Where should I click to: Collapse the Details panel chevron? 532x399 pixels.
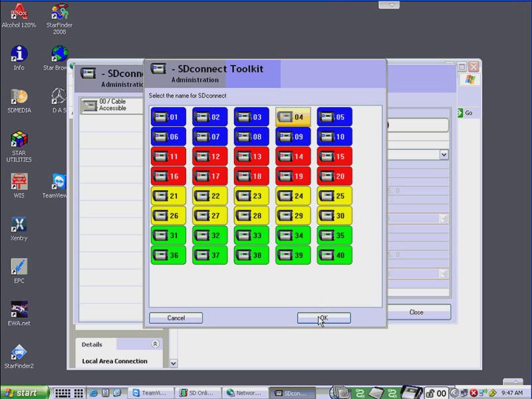[155, 344]
